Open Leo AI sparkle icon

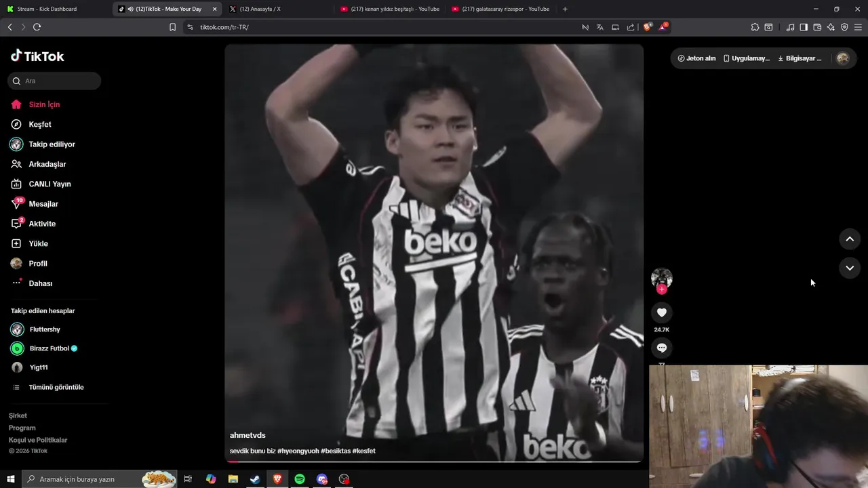[831, 27]
